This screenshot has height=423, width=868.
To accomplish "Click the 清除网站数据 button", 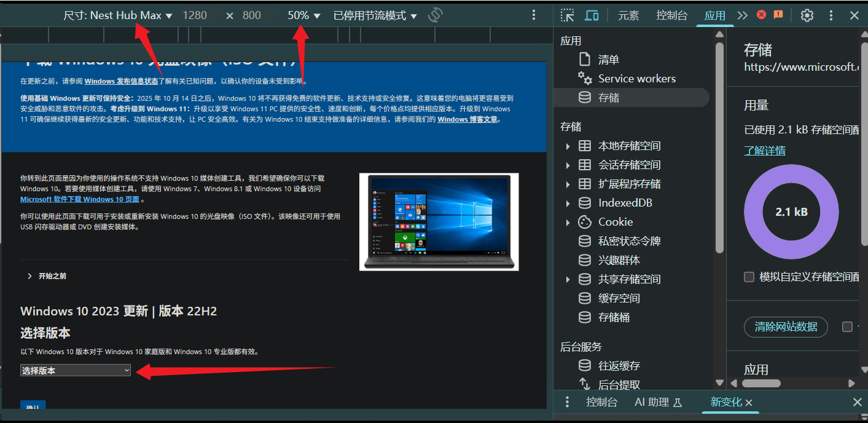I will (x=786, y=326).
